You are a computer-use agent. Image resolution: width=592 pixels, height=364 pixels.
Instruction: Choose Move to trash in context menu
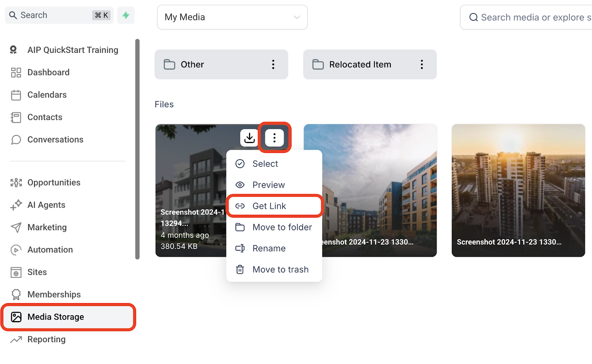point(274,269)
